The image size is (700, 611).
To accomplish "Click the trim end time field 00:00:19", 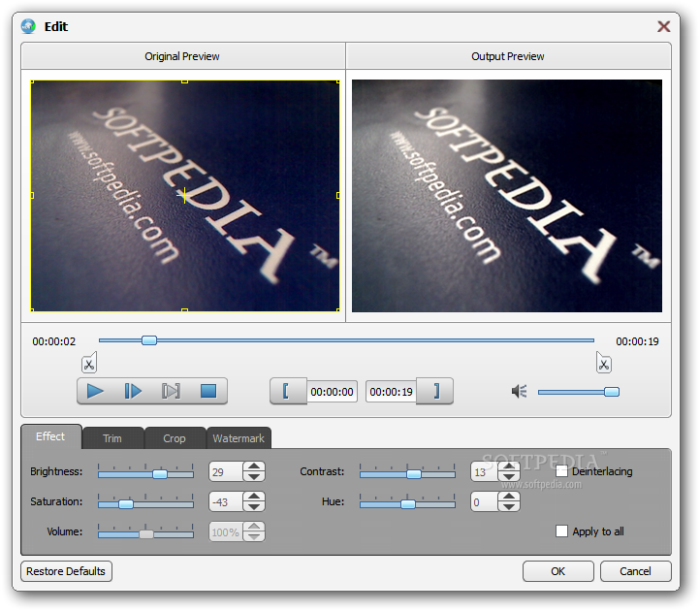I will [391, 392].
